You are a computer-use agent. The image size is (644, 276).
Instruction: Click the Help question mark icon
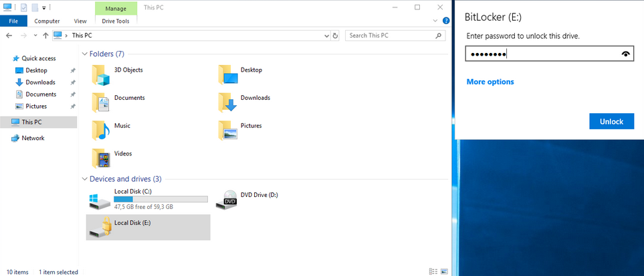445,21
